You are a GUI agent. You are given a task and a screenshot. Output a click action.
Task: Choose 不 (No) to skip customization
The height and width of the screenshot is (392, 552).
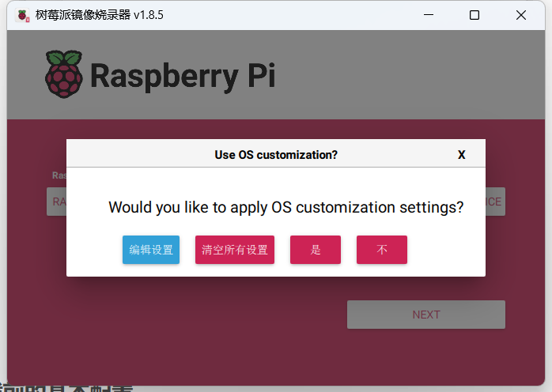point(382,250)
